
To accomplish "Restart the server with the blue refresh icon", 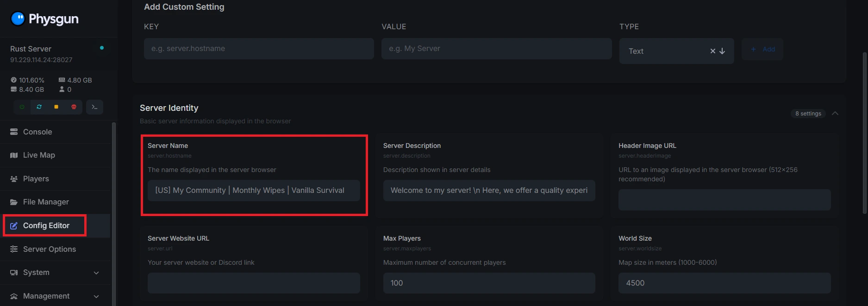I will click(39, 107).
